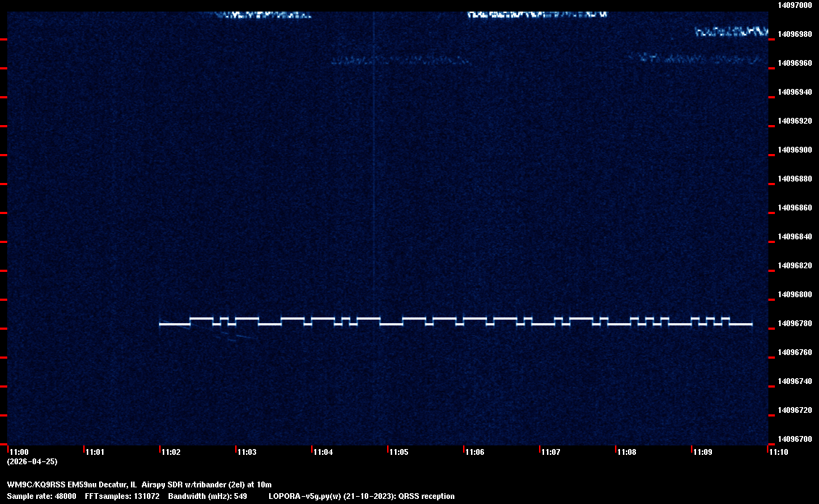Click the 14096700 frequency label
Image resolution: width=819 pixels, height=504 pixels.
[794, 439]
